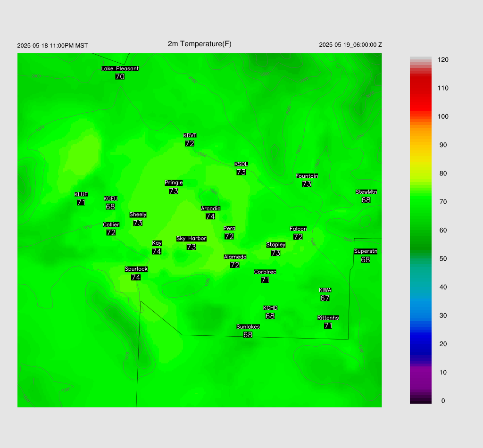Click the 72 value under Collier
The width and height of the screenshot is (483, 448).
coord(111,232)
